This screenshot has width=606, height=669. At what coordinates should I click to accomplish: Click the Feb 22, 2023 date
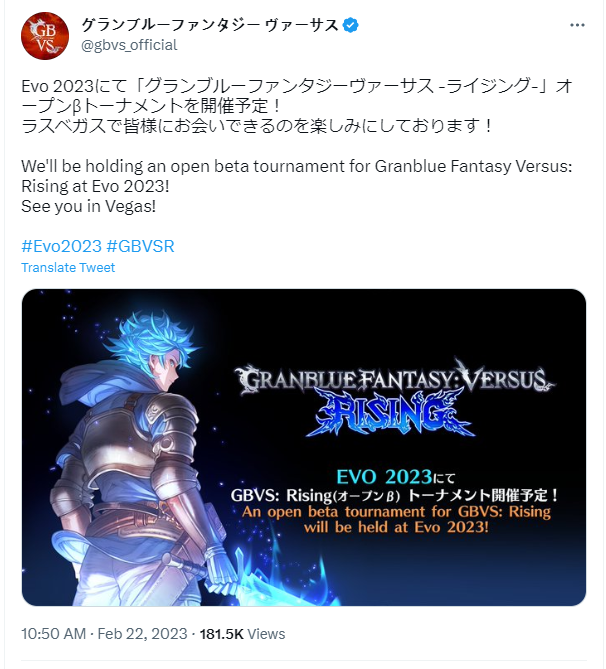[x=143, y=634]
